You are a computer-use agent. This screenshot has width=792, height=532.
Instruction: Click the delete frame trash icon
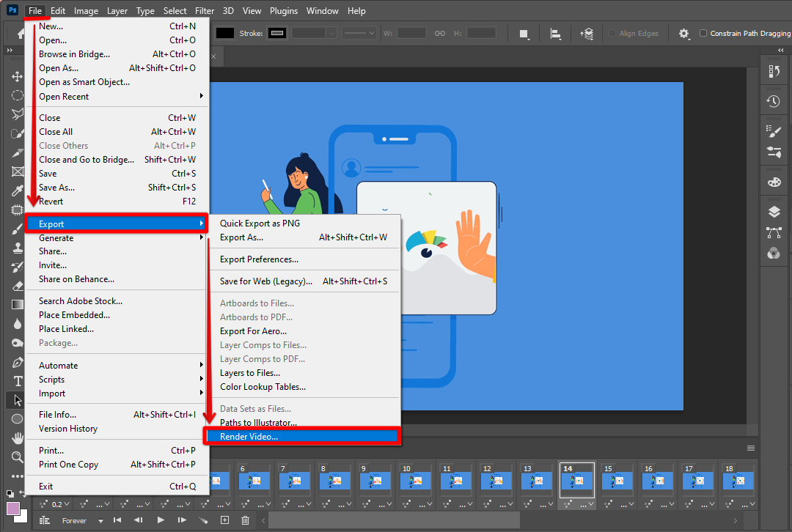245,520
